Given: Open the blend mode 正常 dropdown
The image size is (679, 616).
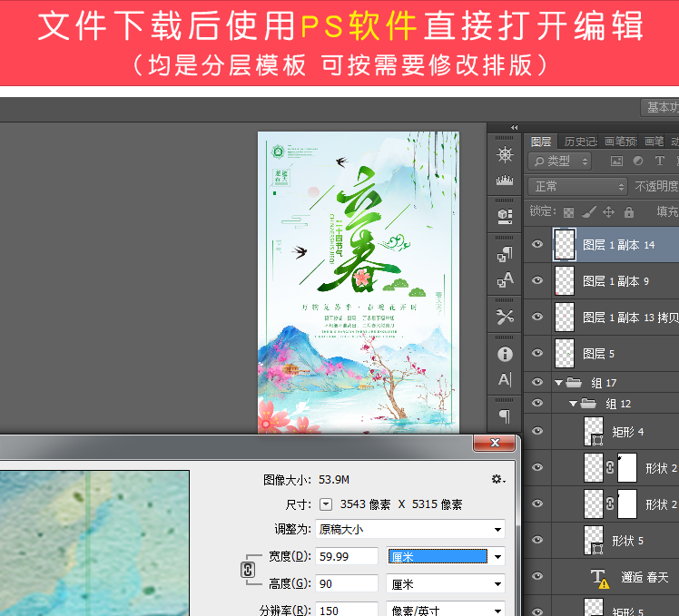Looking at the screenshot, I should pyautogui.click(x=577, y=186).
